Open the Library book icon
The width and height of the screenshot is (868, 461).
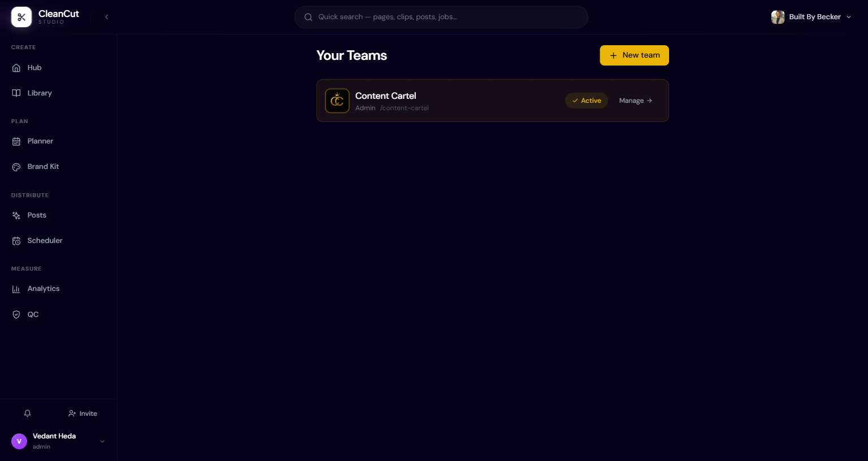coord(16,93)
